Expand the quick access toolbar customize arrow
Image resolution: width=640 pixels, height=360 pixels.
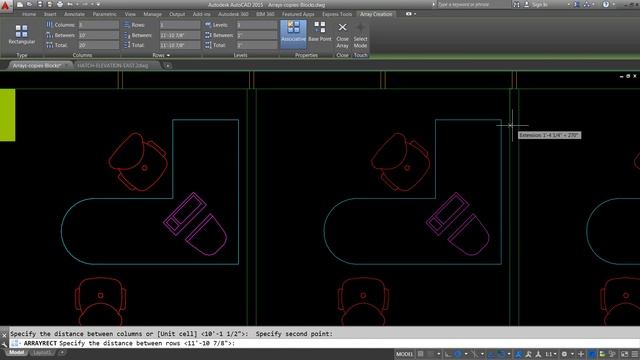(x=98, y=4)
